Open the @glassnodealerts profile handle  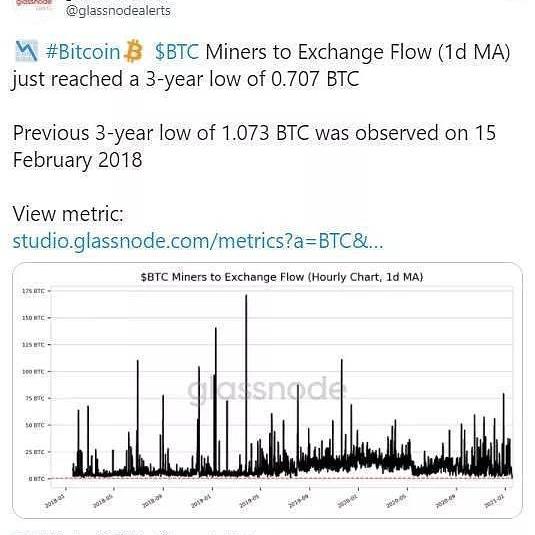point(118,11)
